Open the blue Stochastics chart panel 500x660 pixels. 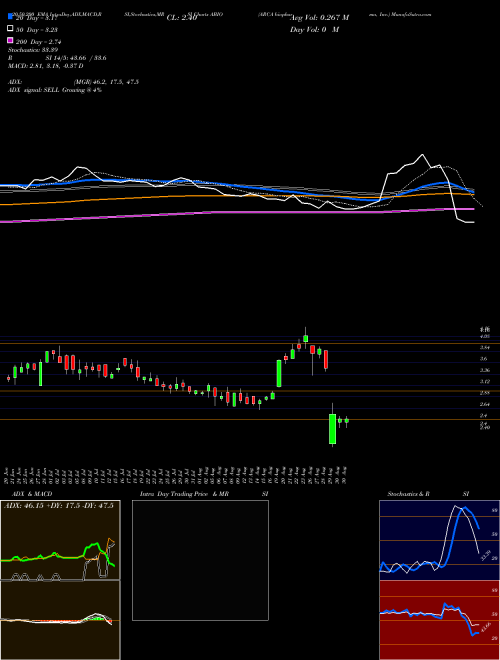[x=439, y=540]
